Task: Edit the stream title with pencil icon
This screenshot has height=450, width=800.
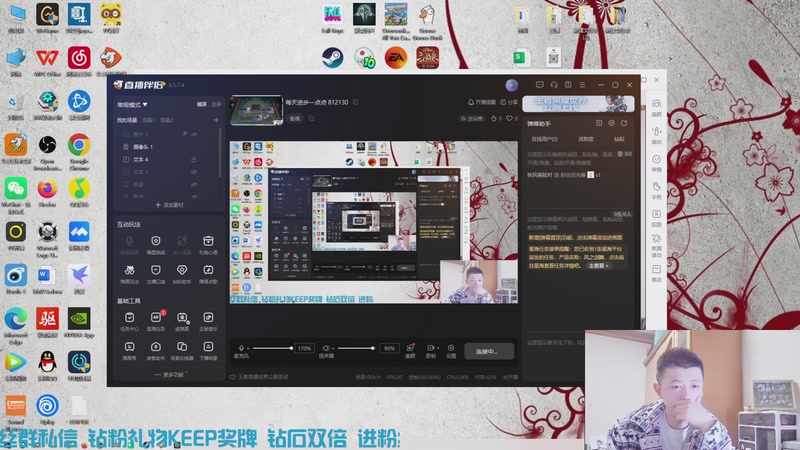Action: coord(356,102)
